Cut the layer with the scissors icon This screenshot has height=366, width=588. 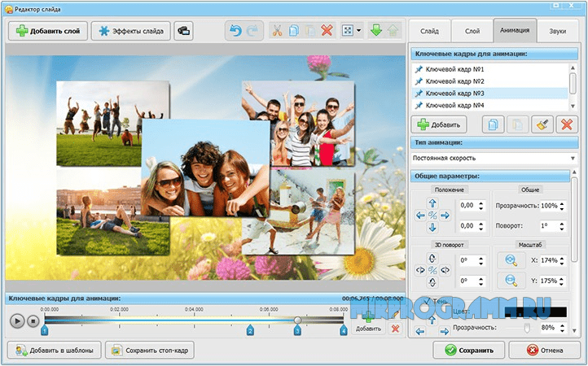click(277, 31)
